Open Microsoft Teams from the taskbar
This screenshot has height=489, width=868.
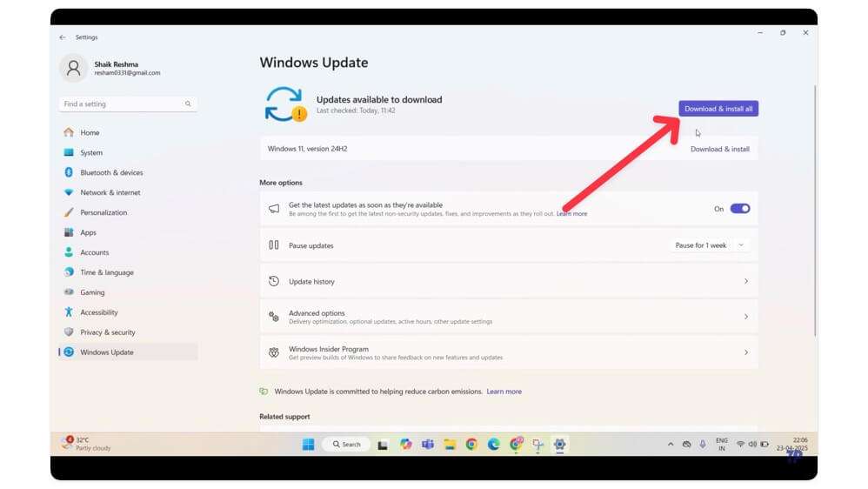[428, 444]
